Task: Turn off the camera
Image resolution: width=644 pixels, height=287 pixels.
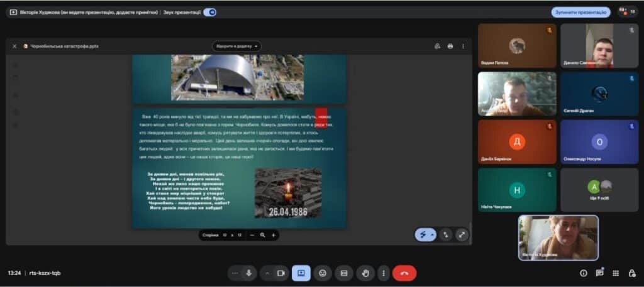Action: tap(281, 273)
